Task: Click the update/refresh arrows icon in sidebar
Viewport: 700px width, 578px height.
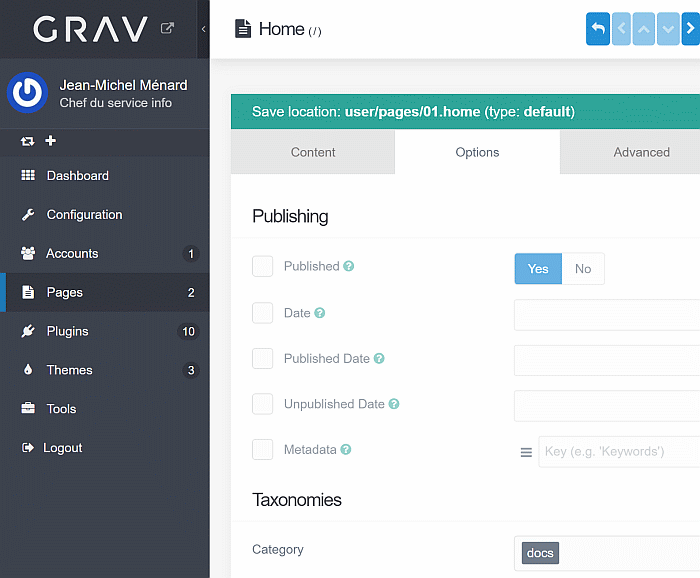Action: point(28,141)
